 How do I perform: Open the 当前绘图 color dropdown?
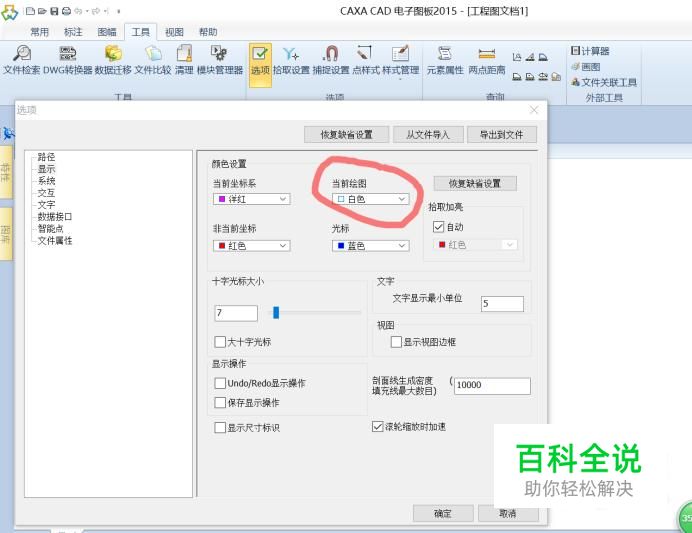[371, 199]
